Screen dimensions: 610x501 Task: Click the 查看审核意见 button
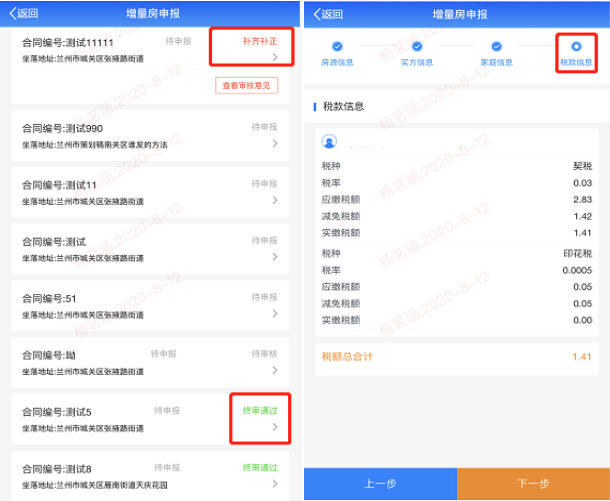(247, 86)
